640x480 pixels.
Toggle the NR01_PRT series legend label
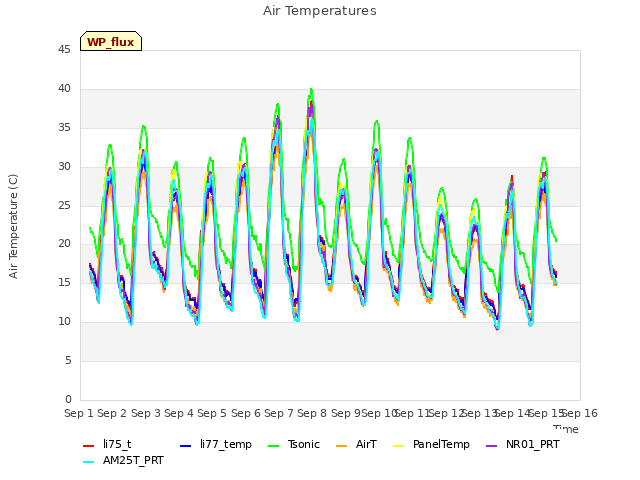[533, 444]
